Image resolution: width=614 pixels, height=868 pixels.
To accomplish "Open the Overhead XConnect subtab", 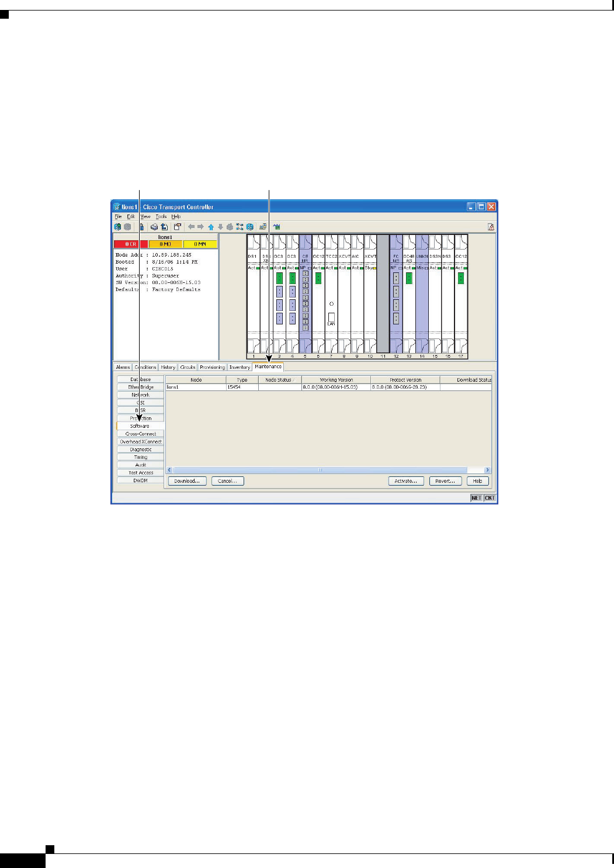I will (140, 441).
